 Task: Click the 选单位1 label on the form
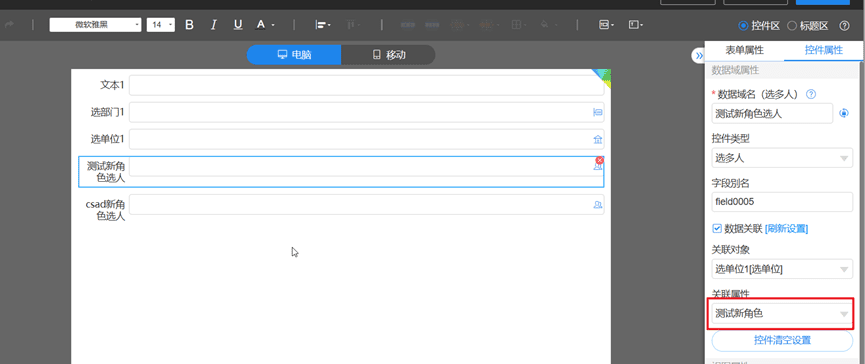coord(108,140)
